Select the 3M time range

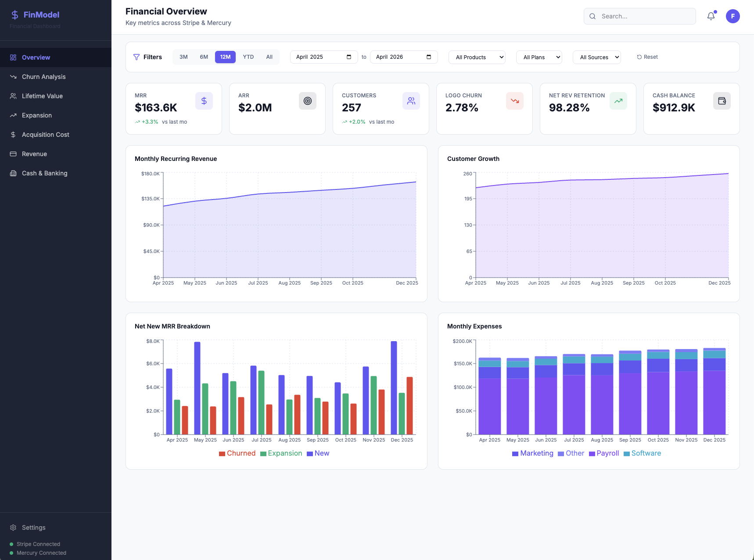point(183,57)
